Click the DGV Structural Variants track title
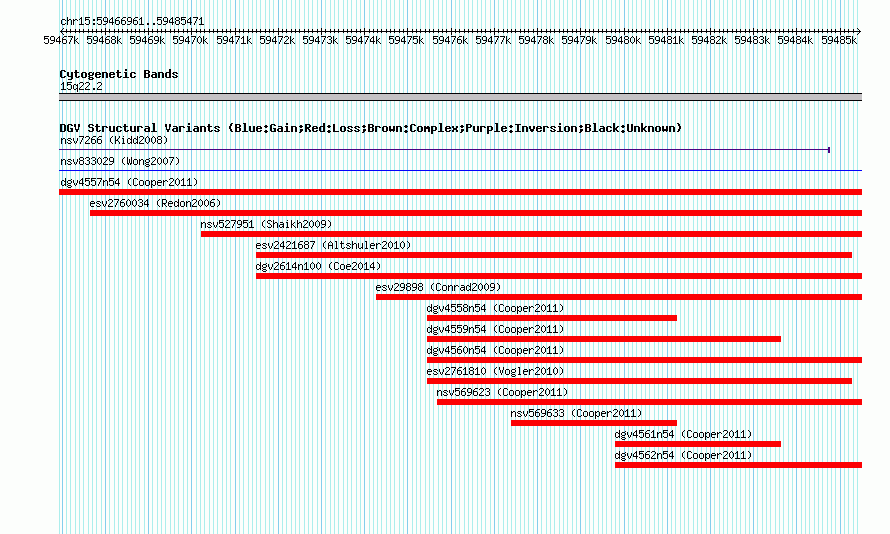This screenshot has width=890, height=534. pos(370,128)
